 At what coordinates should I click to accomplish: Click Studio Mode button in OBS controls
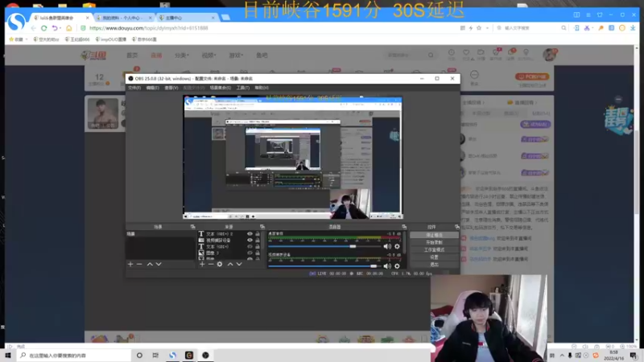pos(434,250)
